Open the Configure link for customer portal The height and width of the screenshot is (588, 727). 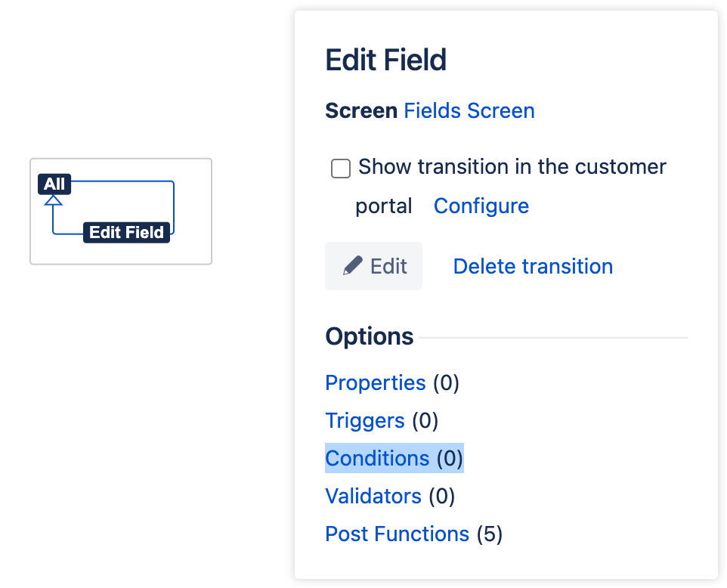click(x=481, y=206)
